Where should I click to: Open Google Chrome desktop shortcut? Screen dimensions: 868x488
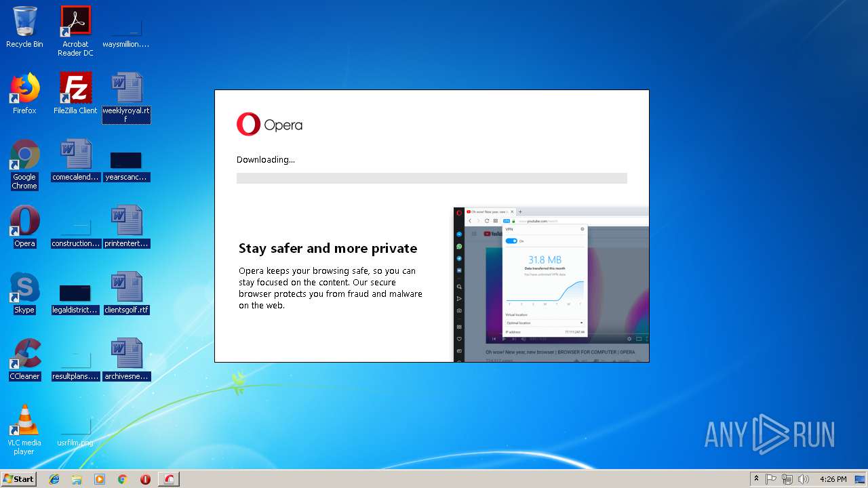(24, 164)
